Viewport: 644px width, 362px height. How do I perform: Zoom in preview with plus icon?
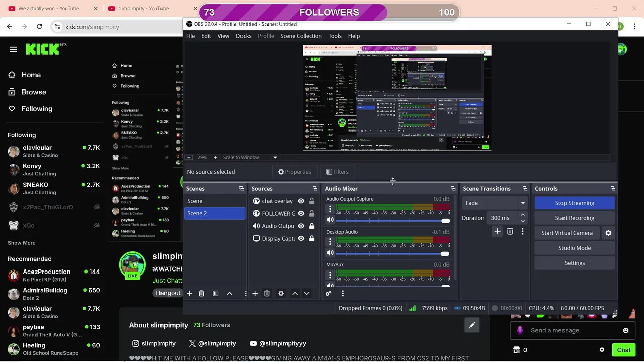pyautogui.click(x=215, y=157)
